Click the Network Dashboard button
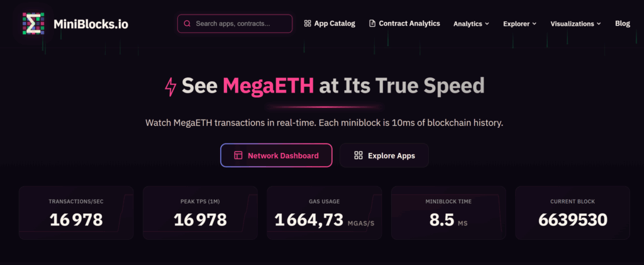 pyautogui.click(x=276, y=155)
